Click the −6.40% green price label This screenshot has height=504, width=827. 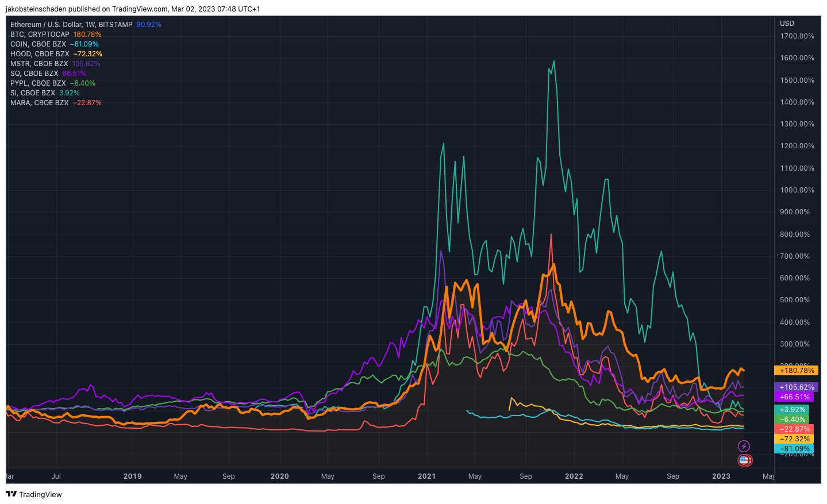pos(791,420)
